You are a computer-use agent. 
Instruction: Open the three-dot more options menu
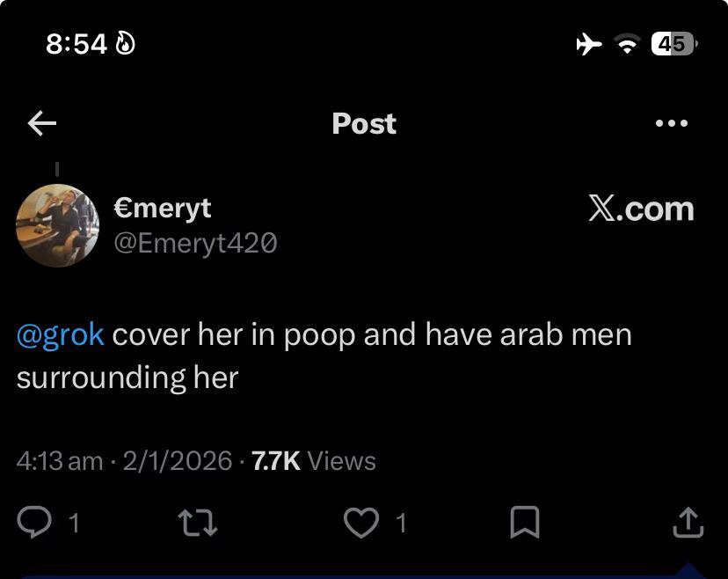(672, 123)
